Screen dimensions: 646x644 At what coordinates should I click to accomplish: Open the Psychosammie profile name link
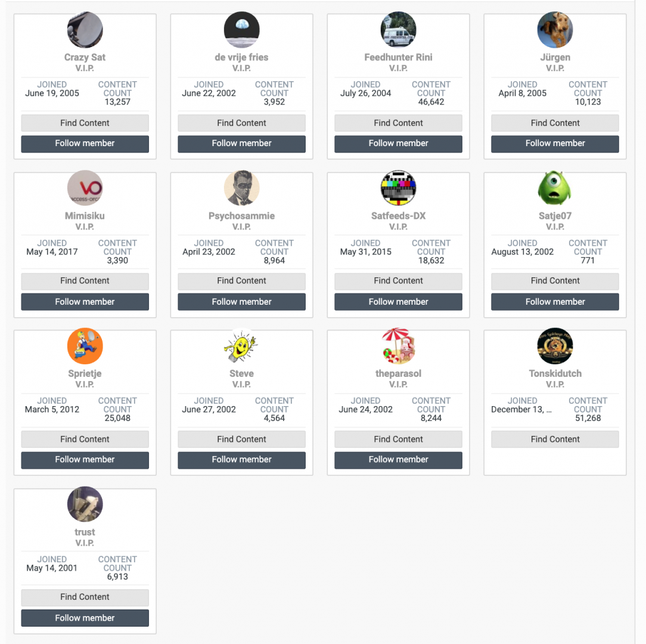point(241,216)
